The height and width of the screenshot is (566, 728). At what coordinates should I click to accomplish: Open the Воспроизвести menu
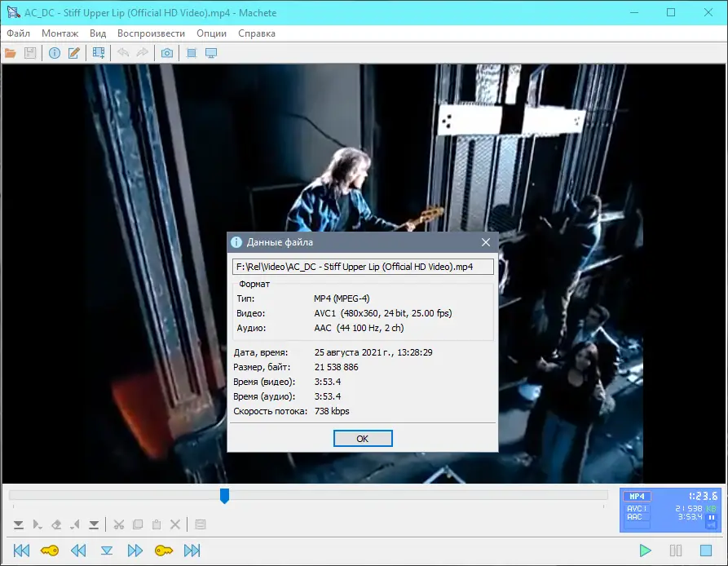pyautogui.click(x=152, y=33)
